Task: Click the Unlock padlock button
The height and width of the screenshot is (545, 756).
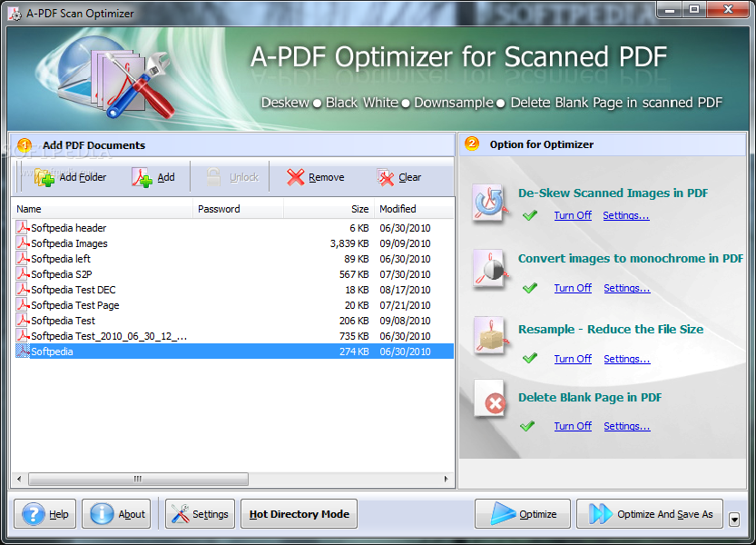Action: coord(233,178)
